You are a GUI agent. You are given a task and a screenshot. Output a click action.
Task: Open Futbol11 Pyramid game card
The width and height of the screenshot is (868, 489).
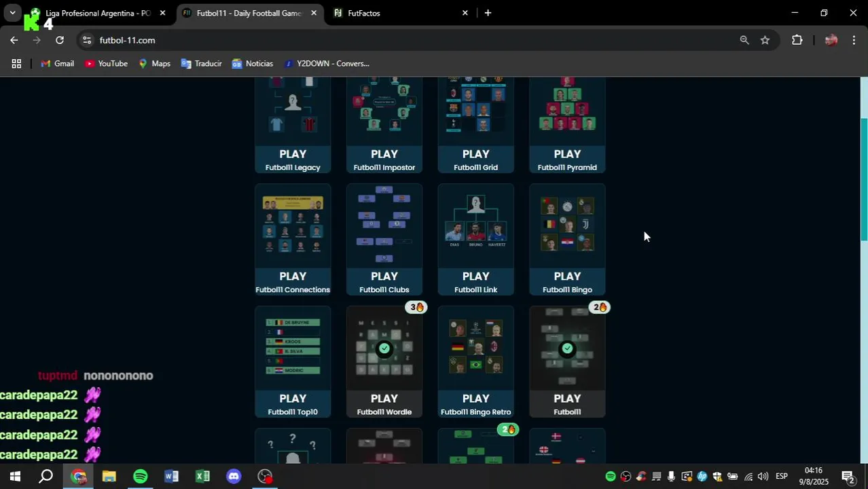click(x=567, y=125)
